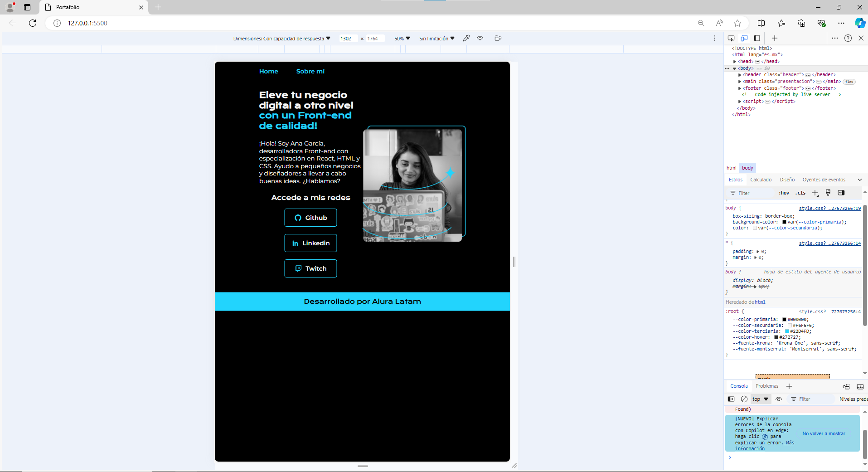Open Sin limitación throttling dropdown
This screenshot has height=472, width=868.
tap(437, 39)
